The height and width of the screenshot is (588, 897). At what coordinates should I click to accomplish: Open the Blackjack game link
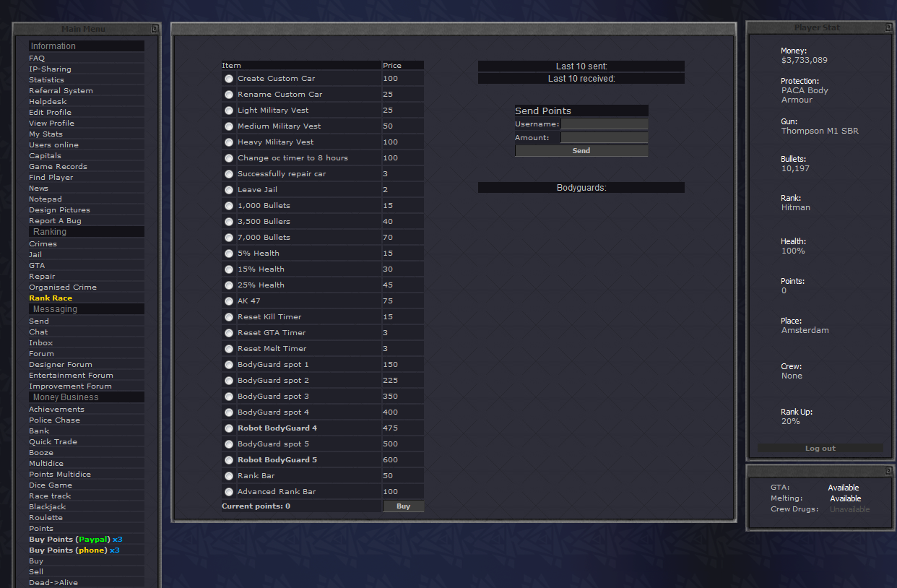[48, 506]
